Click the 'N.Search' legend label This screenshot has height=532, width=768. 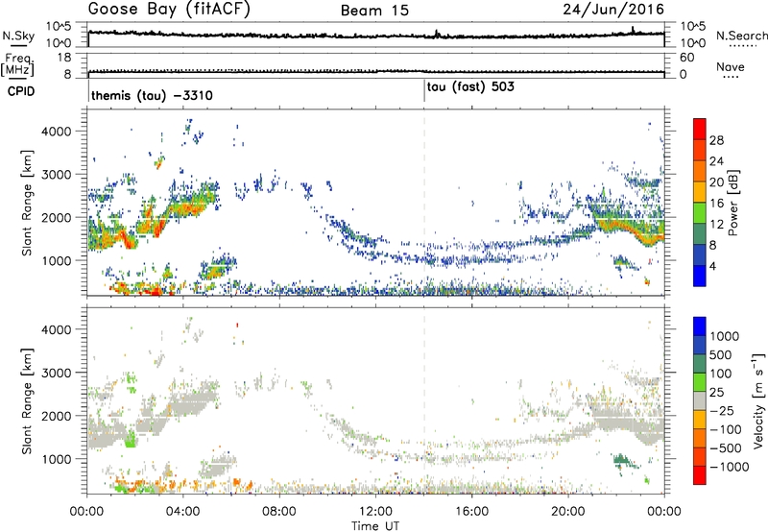[x=741, y=36]
